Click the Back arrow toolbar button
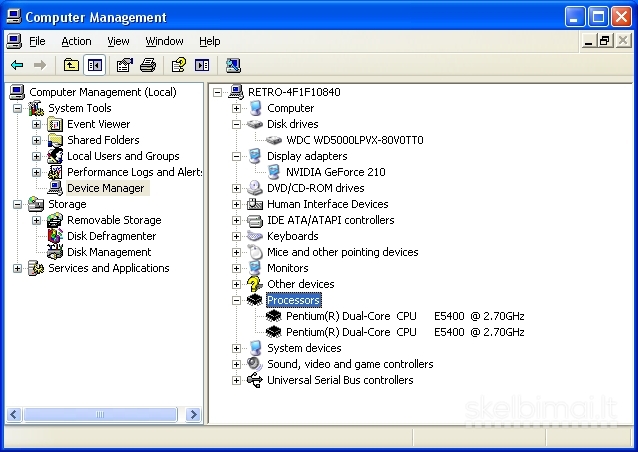This screenshot has width=638, height=452. (x=17, y=65)
